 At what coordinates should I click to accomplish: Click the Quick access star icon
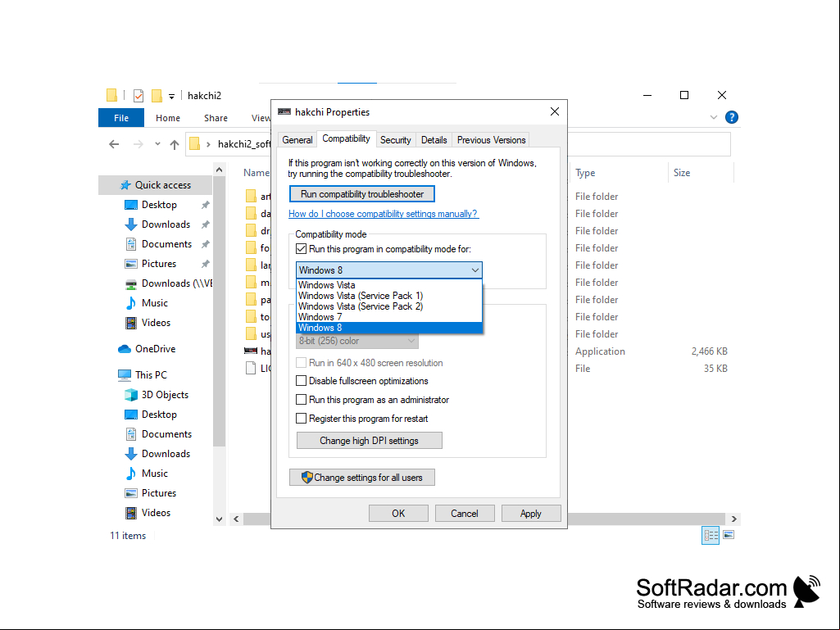125,185
